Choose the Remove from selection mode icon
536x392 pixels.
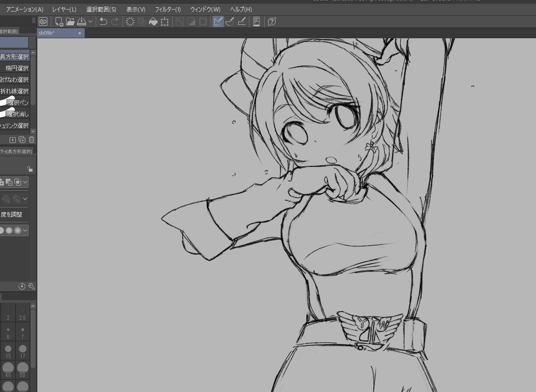point(9,182)
